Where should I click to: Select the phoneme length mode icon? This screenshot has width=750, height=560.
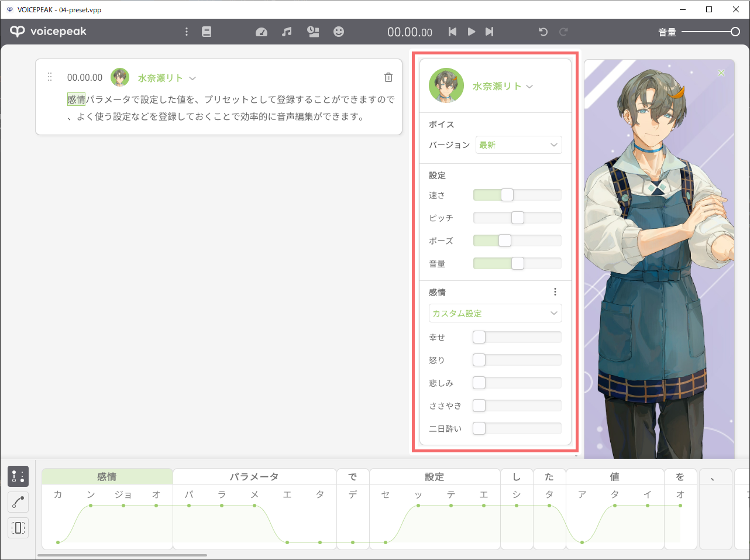click(x=18, y=528)
